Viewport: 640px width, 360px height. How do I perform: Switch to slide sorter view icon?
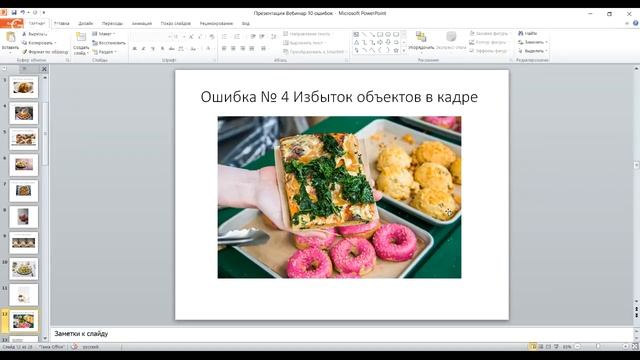pos(541,347)
